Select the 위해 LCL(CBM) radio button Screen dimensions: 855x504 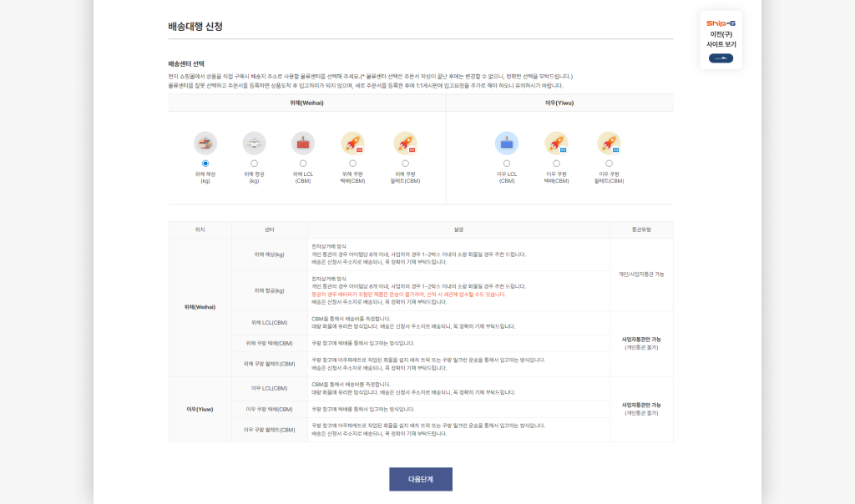point(303,164)
